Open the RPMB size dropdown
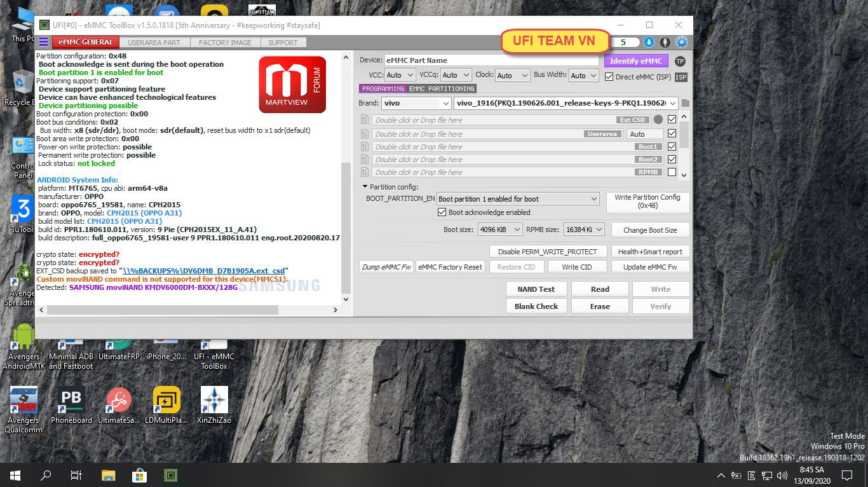This screenshot has width=868, height=487. [x=583, y=230]
